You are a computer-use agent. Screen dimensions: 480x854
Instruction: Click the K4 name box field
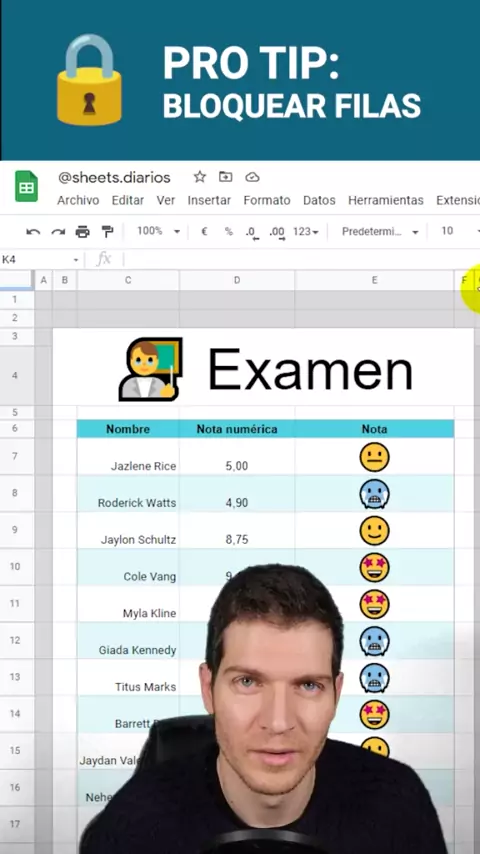click(41, 260)
